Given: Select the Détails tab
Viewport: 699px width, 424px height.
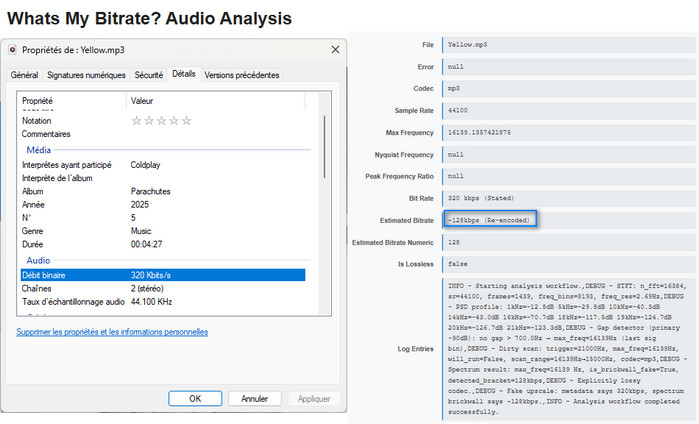Looking at the screenshot, I should click(x=184, y=74).
